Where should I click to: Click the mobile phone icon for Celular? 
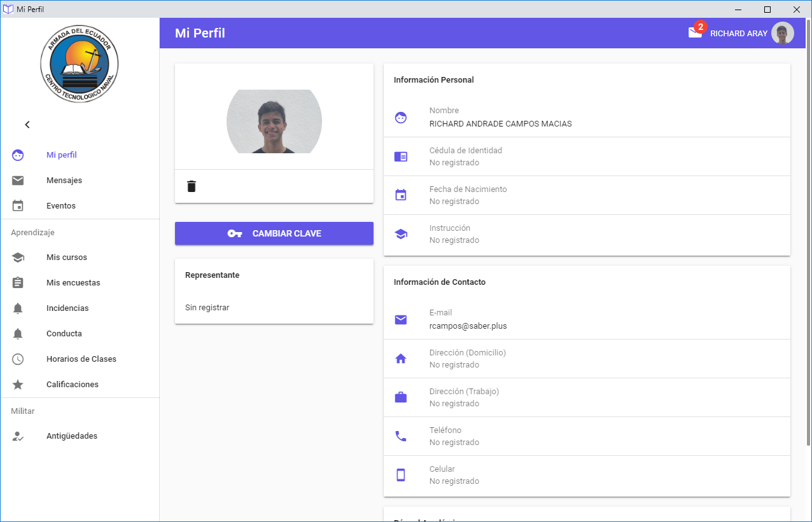click(x=401, y=475)
